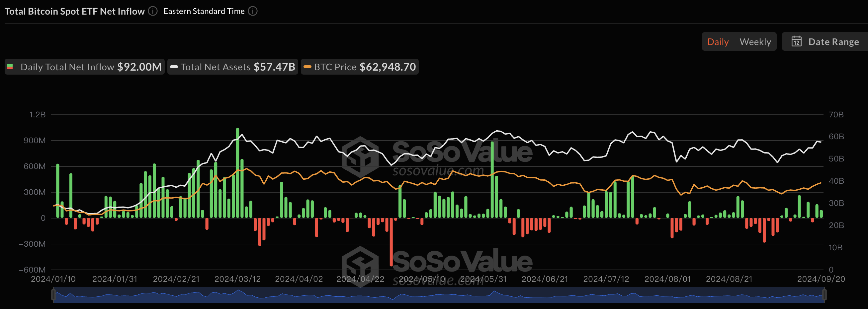Click info icon beside Total Bitcoin Spot ETF title
This screenshot has width=868, height=309.
click(x=153, y=11)
